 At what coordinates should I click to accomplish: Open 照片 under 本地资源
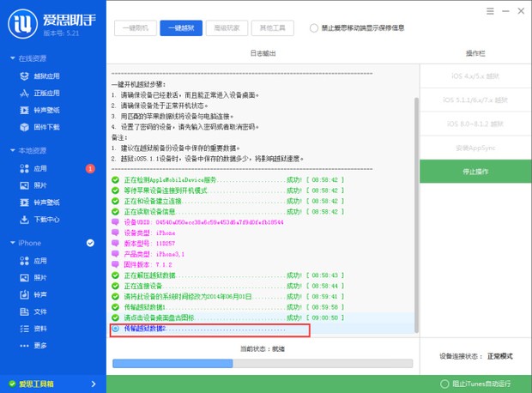(x=33, y=185)
